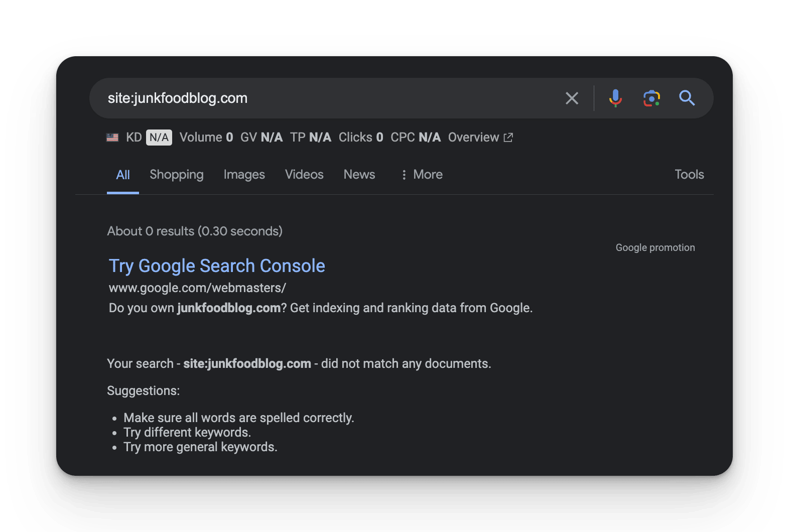This screenshot has width=789, height=532.
Task: Click 'Make sure all words are spelled correctly.'
Action: click(x=239, y=418)
